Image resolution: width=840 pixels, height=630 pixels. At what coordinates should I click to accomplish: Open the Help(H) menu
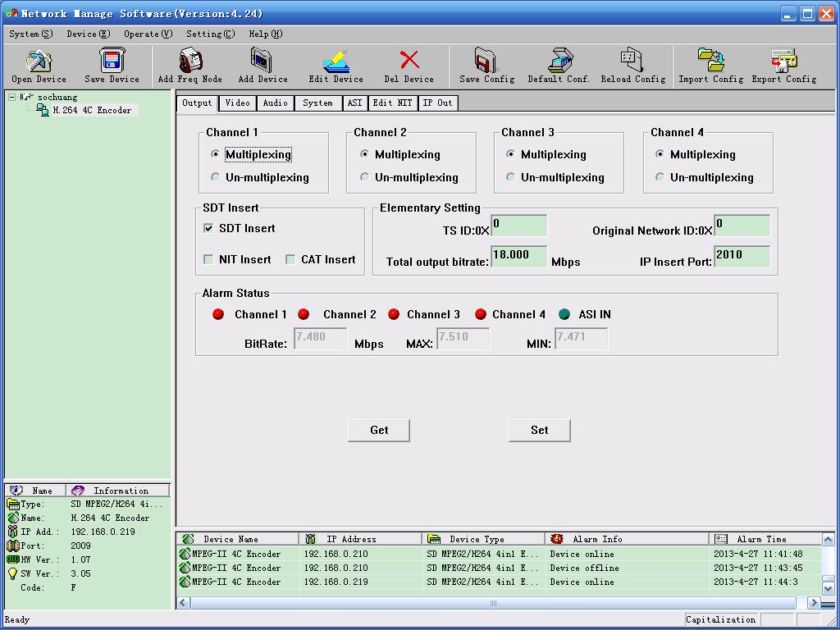266,34
